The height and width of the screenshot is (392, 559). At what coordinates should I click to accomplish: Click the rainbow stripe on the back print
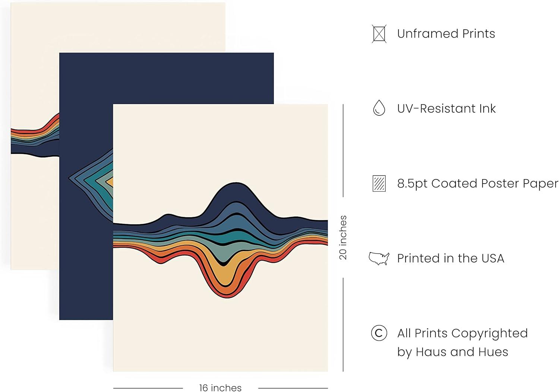pyautogui.click(x=35, y=136)
